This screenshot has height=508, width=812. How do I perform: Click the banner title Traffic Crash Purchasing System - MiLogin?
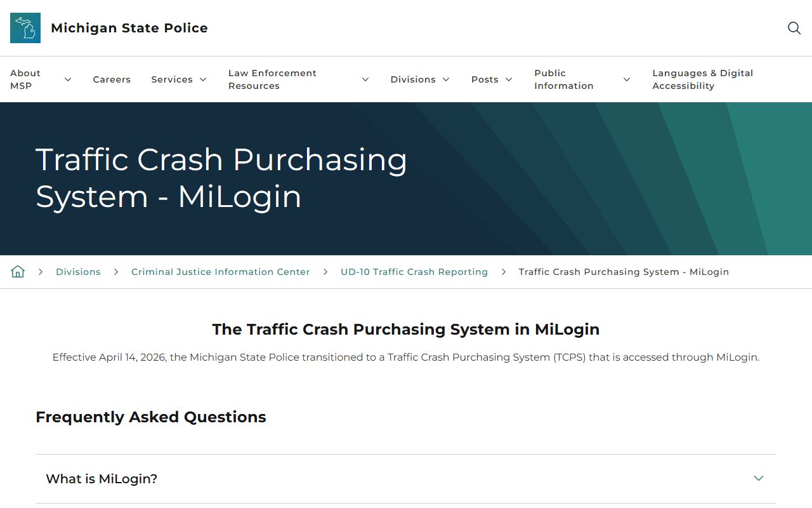[221, 178]
